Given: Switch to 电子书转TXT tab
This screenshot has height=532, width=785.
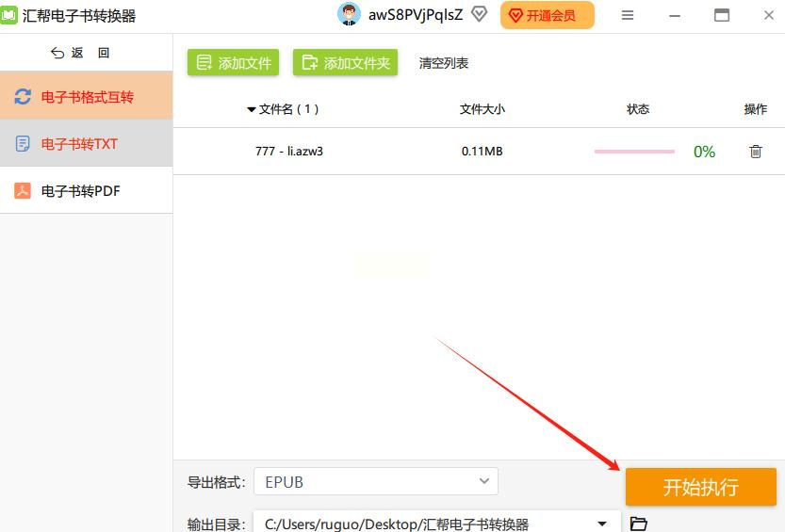Looking at the screenshot, I should pos(86,143).
